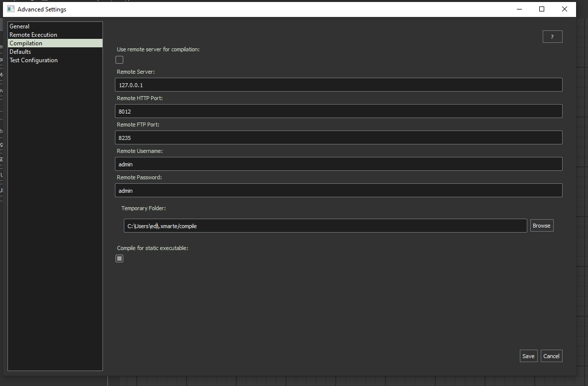The image size is (588, 386).
Task: Click the Remote Server address field
Action: tap(338, 85)
